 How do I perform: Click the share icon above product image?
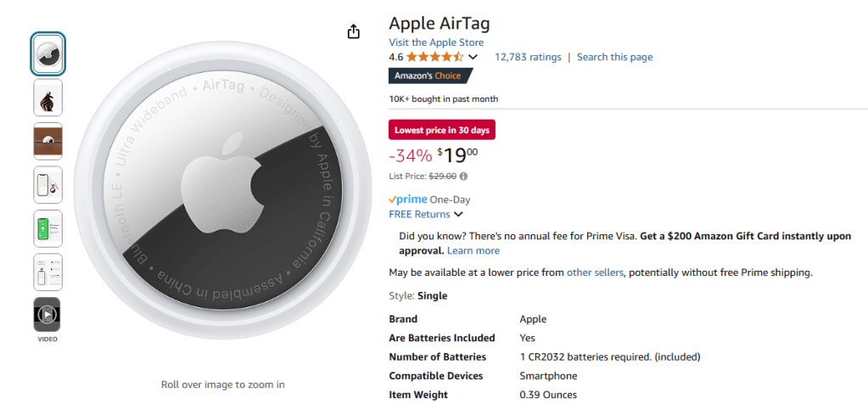click(354, 31)
